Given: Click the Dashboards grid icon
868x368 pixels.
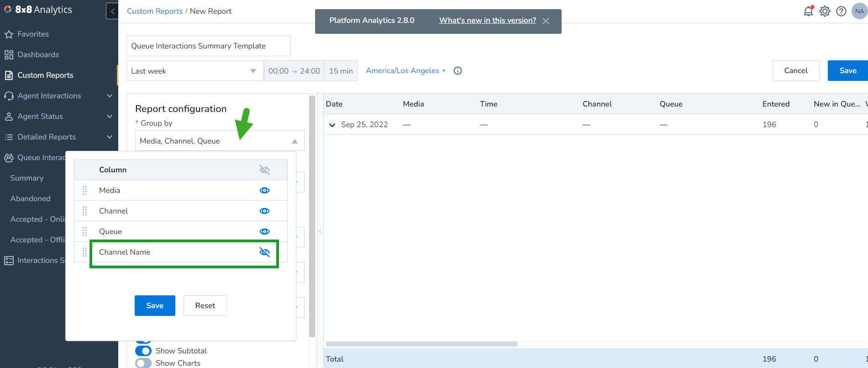Looking at the screenshot, I should click(9, 55).
